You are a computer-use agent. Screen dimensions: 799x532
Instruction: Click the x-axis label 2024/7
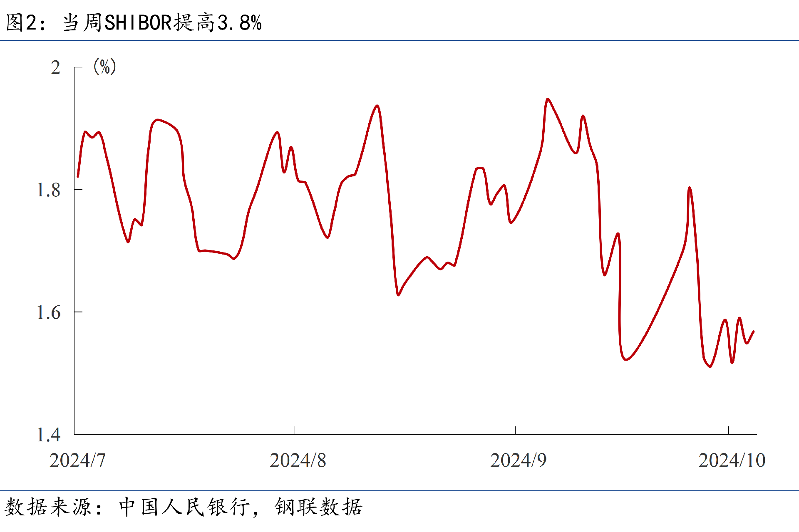pyautogui.click(x=77, y=460)
